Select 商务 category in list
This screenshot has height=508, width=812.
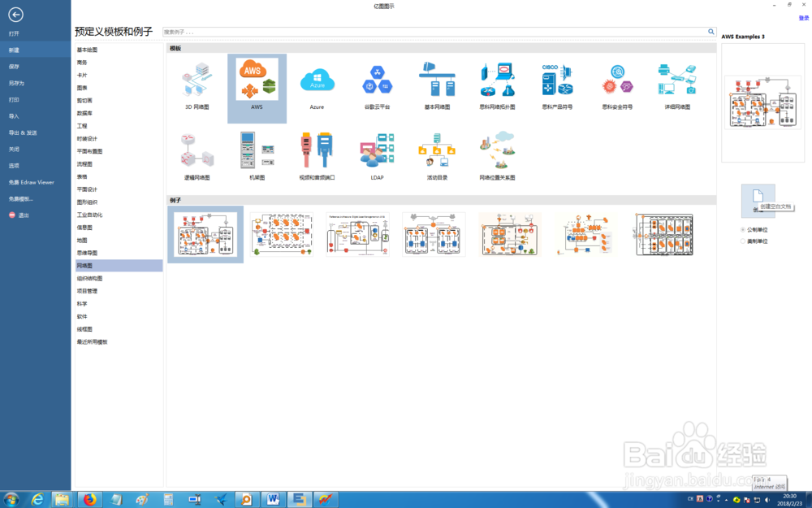(82, 63)
